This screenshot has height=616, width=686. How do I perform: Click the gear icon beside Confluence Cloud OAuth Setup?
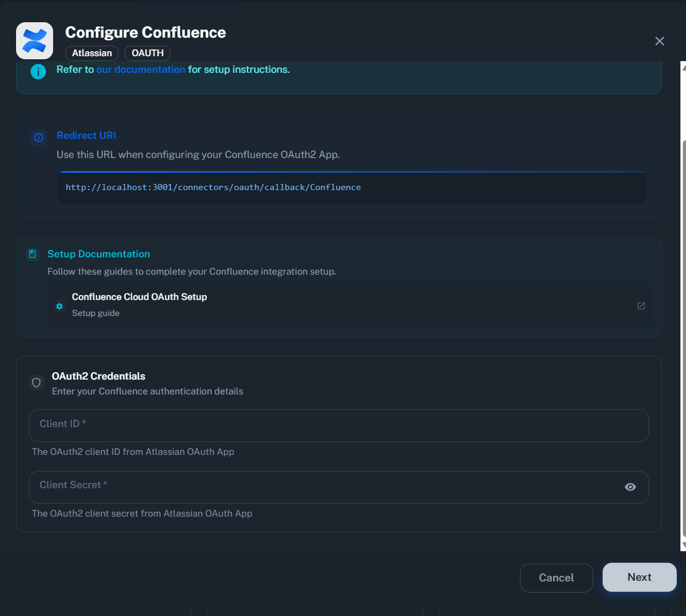(59, 306)
